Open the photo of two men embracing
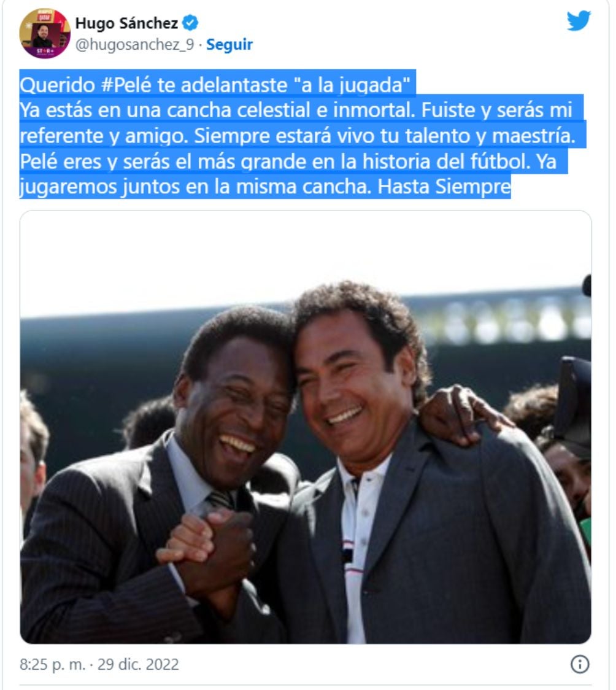 (x=306, y=427)
